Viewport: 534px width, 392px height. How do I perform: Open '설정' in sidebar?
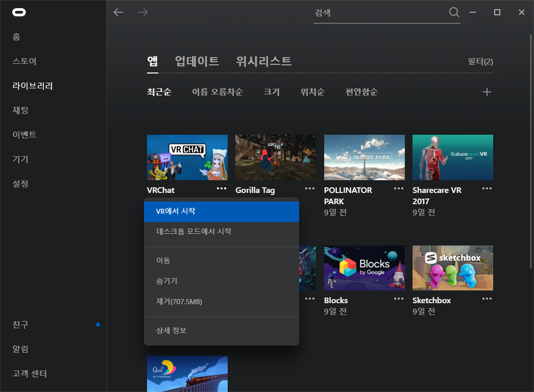click(20, 184)
